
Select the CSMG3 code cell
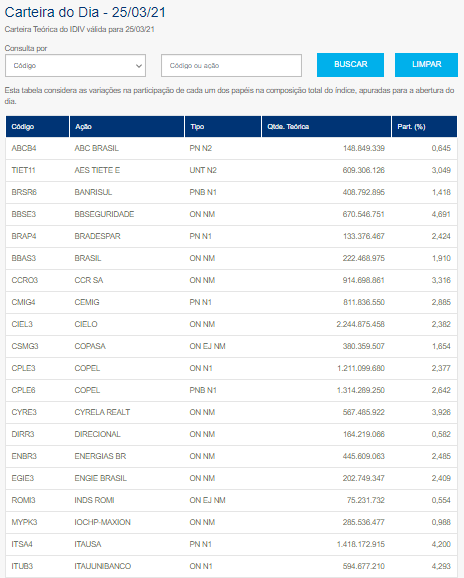coord(25,346)
